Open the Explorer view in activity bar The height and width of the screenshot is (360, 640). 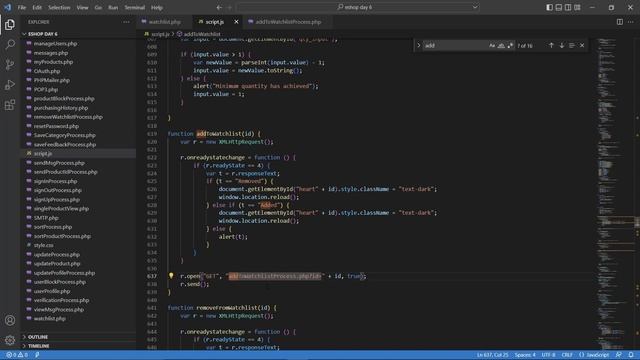pyautogui.click(x=10, y=24)
